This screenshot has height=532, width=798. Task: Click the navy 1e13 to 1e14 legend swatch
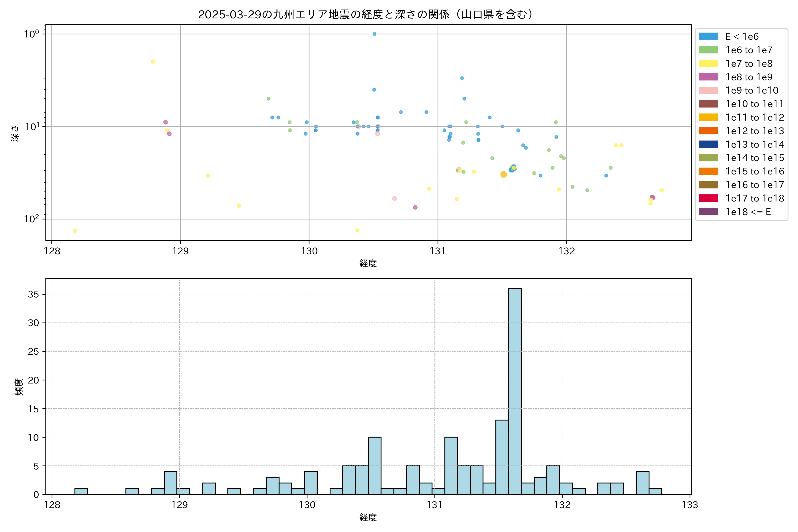tap(708, 144)
